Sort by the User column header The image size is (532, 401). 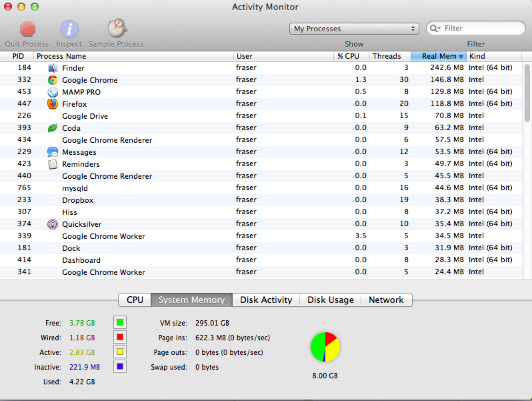coord(283,56)
